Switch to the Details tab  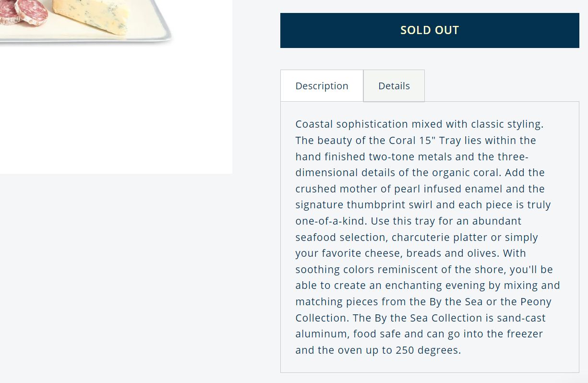(x=394, y=86)
